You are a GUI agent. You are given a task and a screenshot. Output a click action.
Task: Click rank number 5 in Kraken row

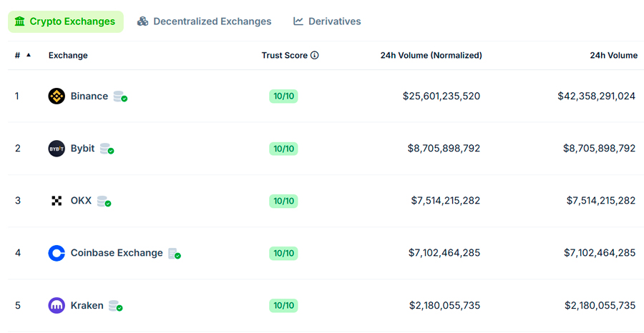click(18, 306)
